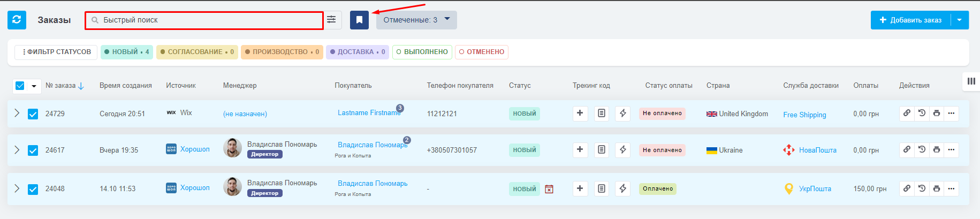Open buyer Lastname Firstname link

tap(369, 112)
